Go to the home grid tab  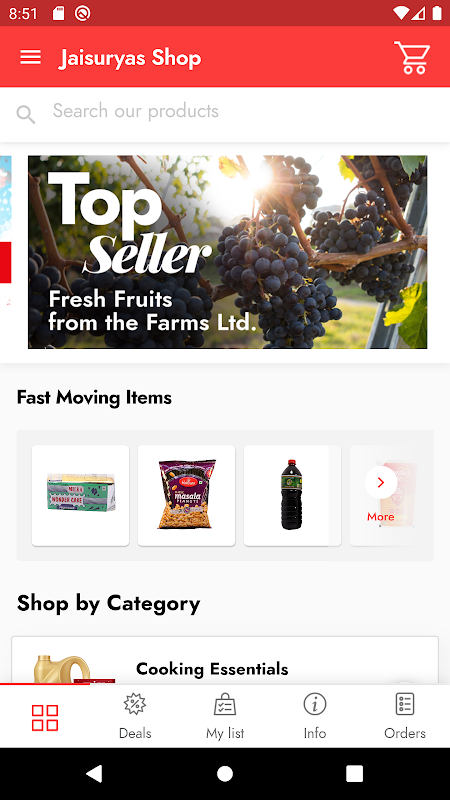45,717
